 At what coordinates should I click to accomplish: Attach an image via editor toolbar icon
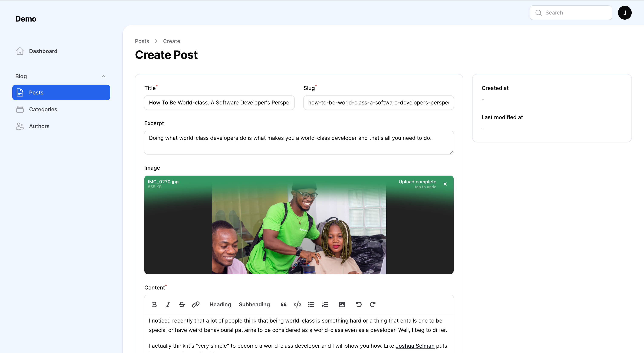[x=342, y=304]
